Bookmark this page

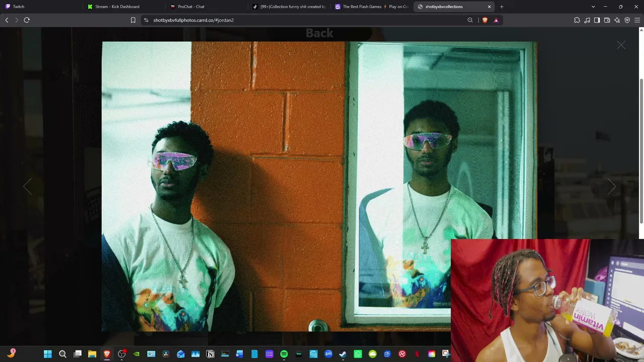(x=133, y=20)
